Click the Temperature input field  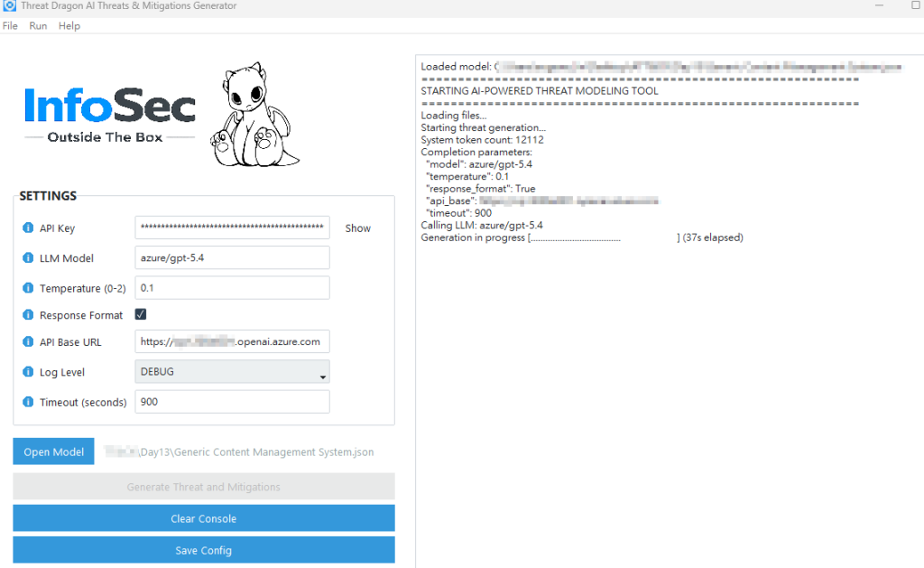(x=232, y=288)
